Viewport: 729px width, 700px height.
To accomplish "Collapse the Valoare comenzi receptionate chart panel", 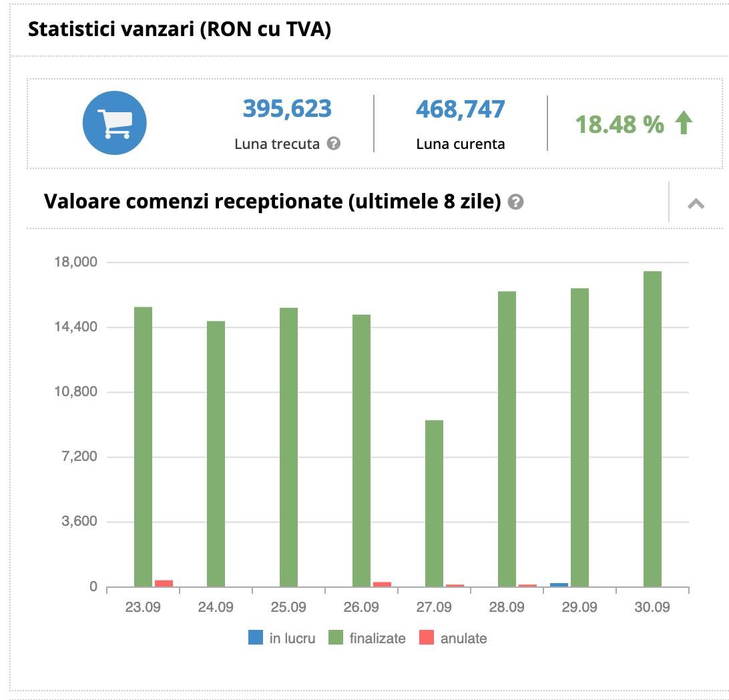I will pos(696,203).
